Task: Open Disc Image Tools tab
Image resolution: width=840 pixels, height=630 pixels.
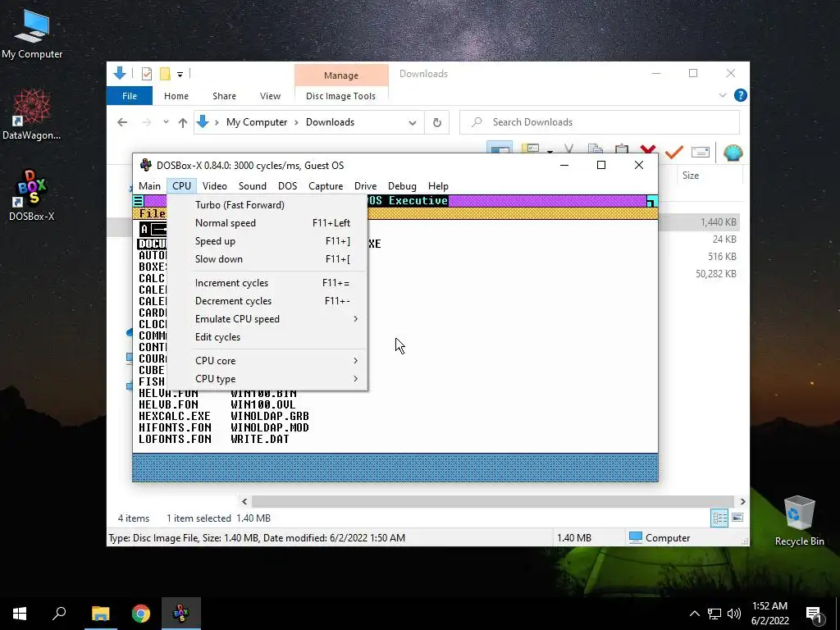Action: tap(340, 96)
